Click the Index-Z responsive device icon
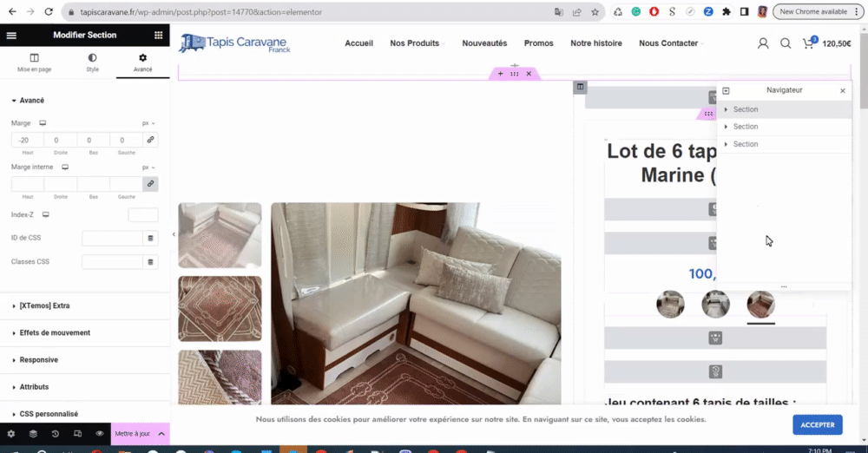 tap(46, 214)
